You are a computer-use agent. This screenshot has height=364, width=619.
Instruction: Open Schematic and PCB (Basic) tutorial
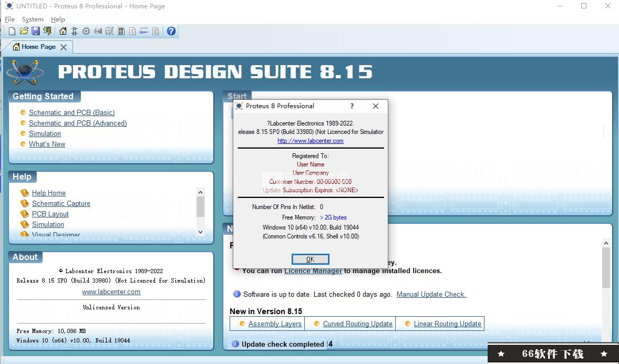pos(72,112)
